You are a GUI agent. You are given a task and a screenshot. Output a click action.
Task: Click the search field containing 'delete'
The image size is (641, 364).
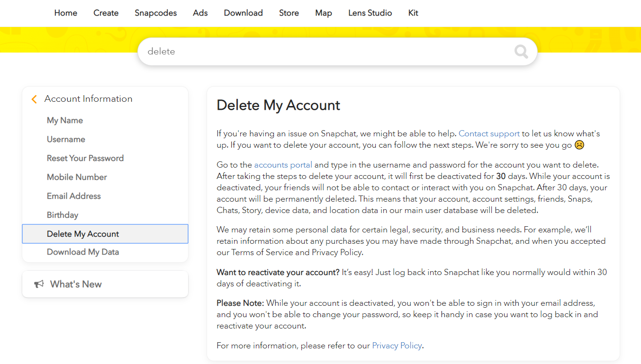[x=337, y=51]
